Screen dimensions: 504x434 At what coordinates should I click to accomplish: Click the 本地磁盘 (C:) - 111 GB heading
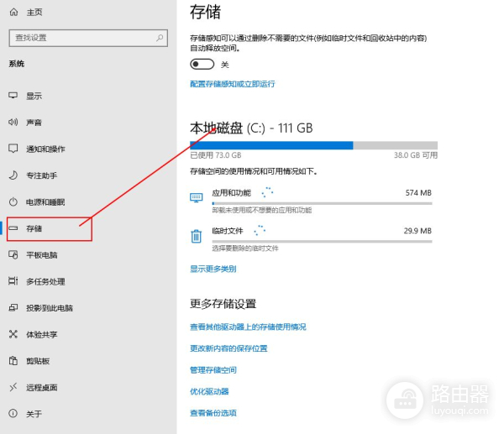click(x=251, y=128)
